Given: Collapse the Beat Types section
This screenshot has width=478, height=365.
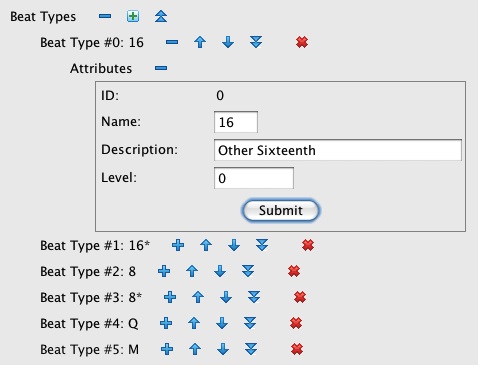Looking at the screenshot, I should tap(105, 16).
